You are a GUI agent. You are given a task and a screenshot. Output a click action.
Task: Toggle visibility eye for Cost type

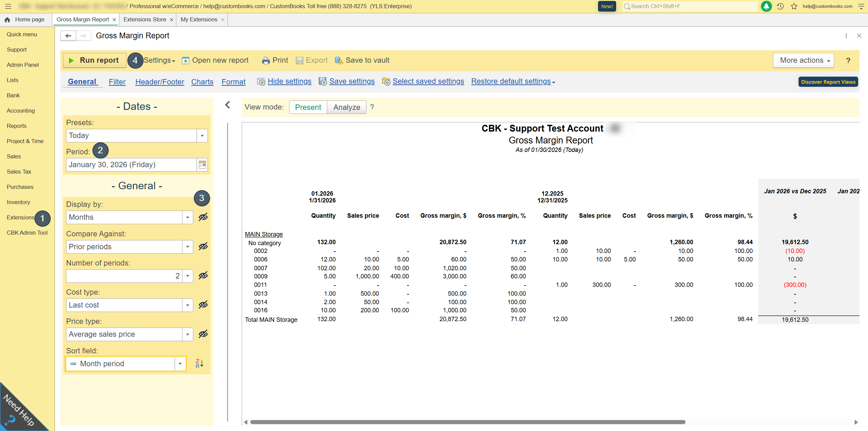[203, 305]
